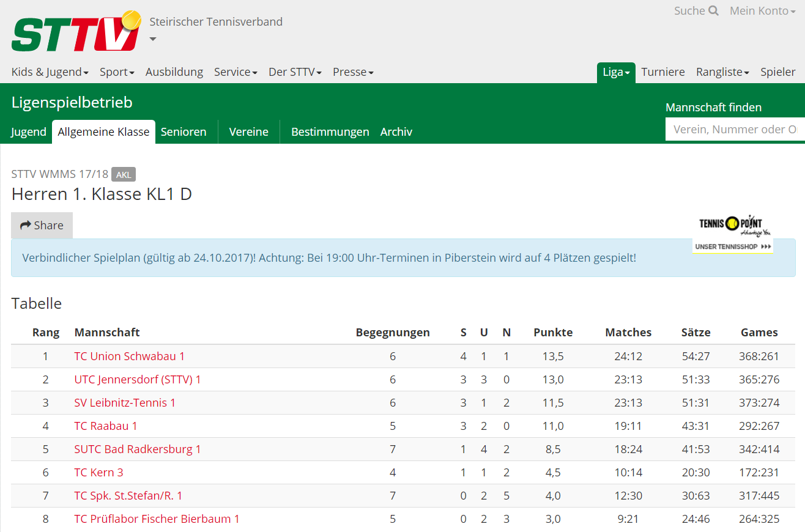Open team TC Spk. St.Stefan/R. 1
The height and width of the screenshot is (532, 805).
128,496
